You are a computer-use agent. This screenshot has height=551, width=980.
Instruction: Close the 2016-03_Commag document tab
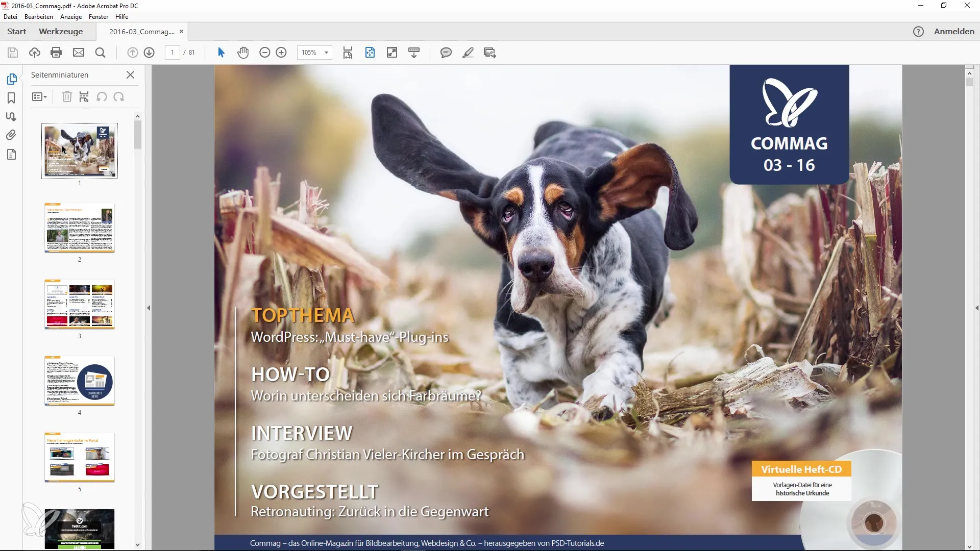tap(181, 32)
